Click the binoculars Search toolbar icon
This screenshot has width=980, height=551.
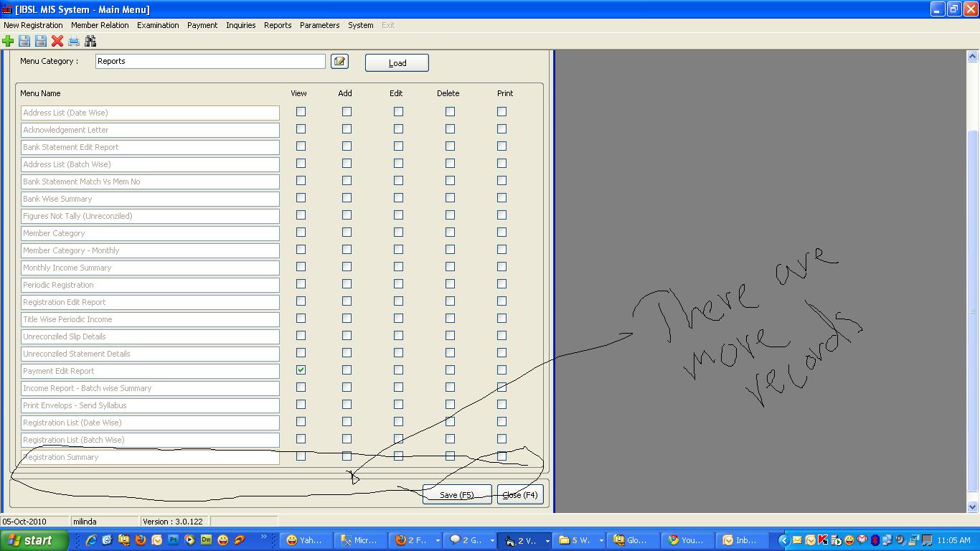[90, 42]
